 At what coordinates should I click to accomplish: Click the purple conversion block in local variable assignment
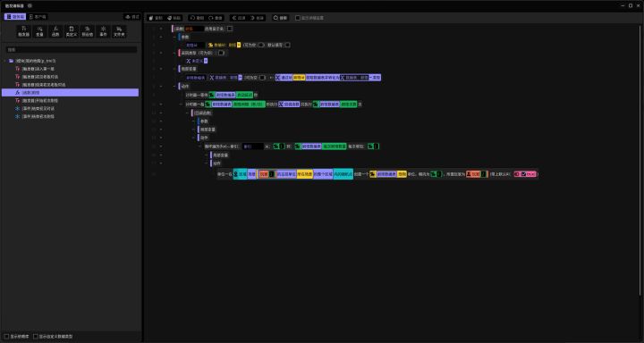click(x=327, y=77)
